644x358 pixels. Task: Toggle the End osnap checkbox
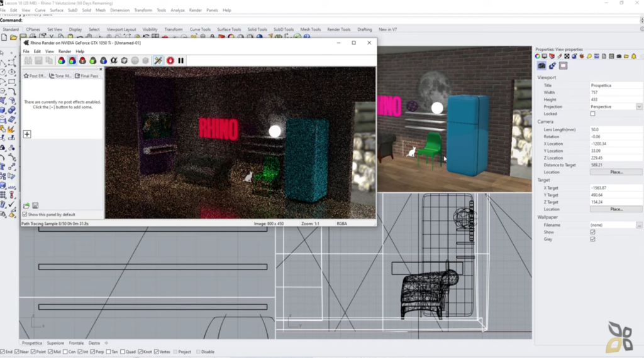[x=3, y=352]
